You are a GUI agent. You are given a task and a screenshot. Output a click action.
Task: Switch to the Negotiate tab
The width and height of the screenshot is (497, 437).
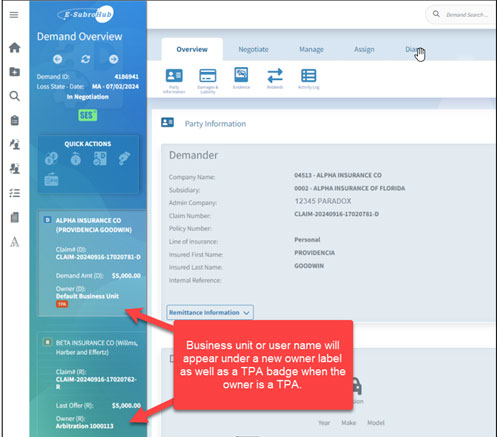coord(253,49)
